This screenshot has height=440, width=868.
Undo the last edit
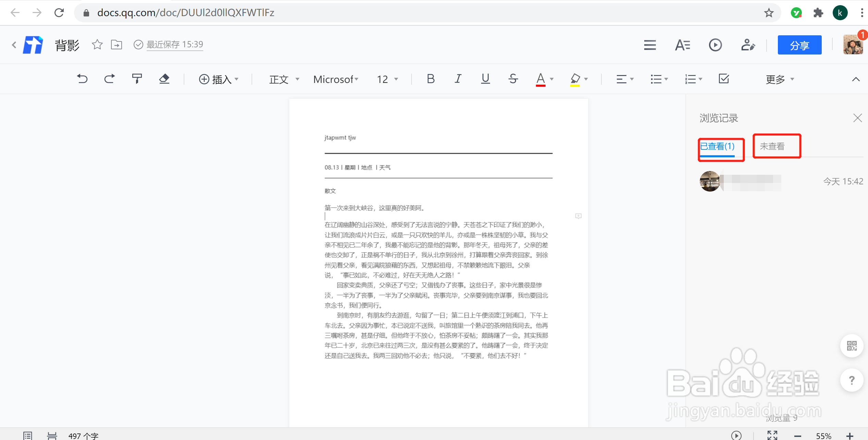point(82,79)
